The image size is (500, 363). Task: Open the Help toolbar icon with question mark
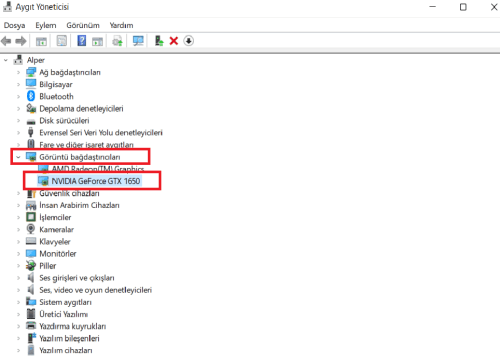point(82,41)
